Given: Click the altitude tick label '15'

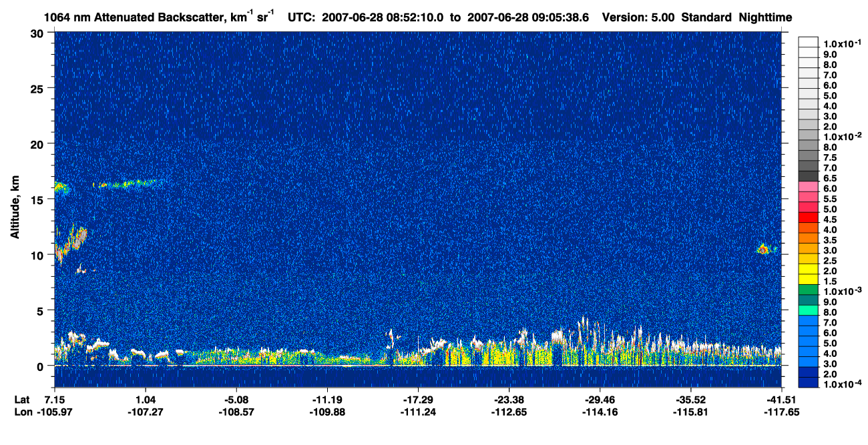Looking at the screenshot, I should tap(38, 199).
